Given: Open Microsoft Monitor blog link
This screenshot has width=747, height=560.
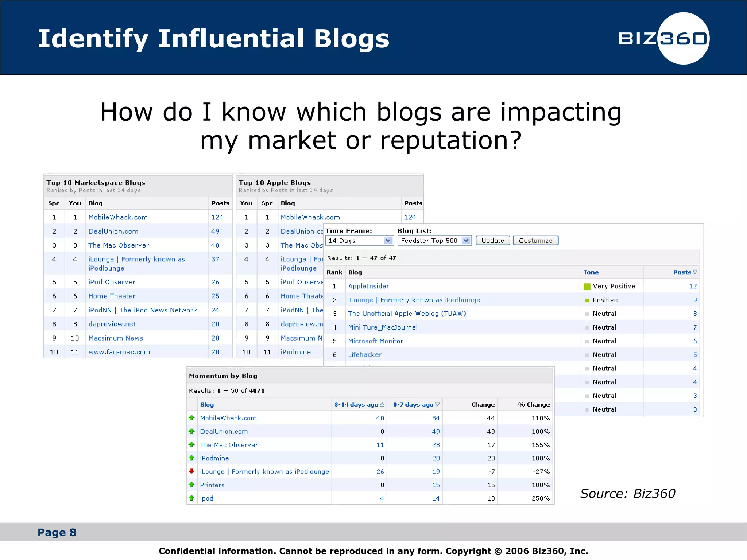Looking at the screenshot, I should [376, 341].
